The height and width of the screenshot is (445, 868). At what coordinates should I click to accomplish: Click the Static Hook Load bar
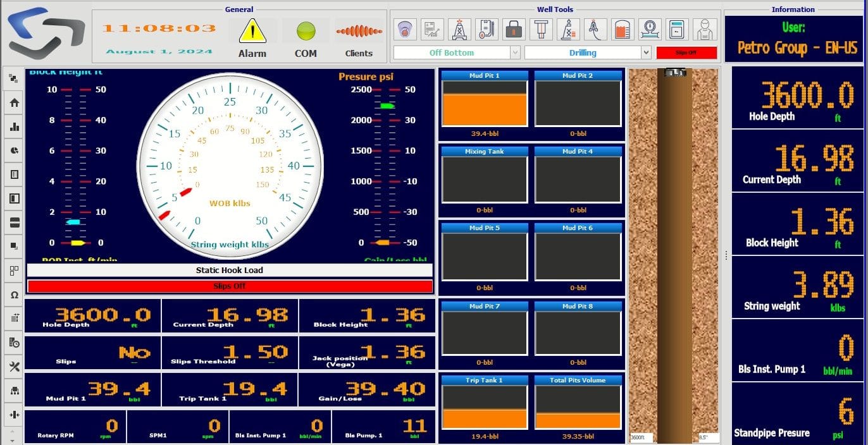[230, 270]
